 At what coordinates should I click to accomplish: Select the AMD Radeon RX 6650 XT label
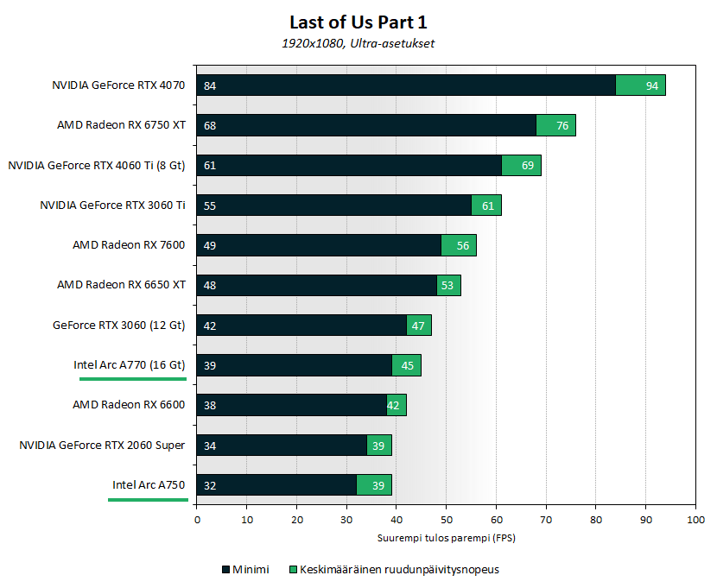coord(121,285)
